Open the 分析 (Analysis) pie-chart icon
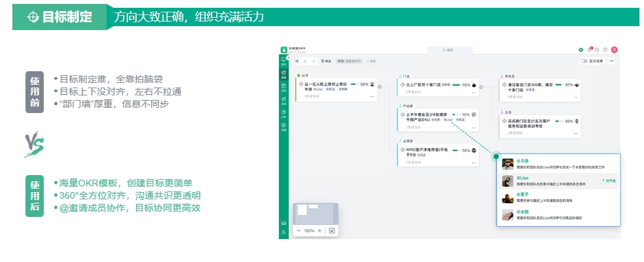This screenshot has height=262, width=644. pyautogui.click(x=283, y=113)
